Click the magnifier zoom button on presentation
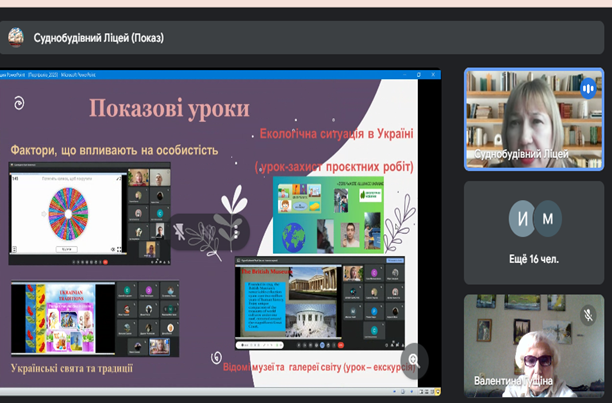 (414, 360)
